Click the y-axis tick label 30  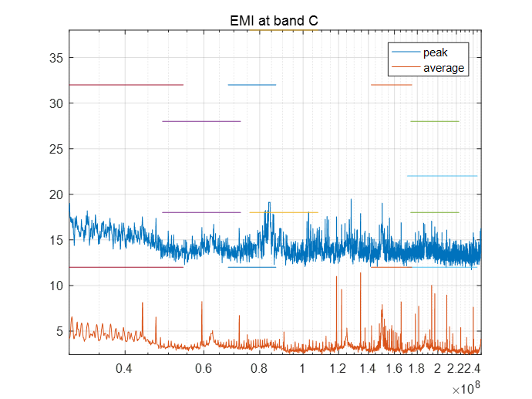click(56, 103)
